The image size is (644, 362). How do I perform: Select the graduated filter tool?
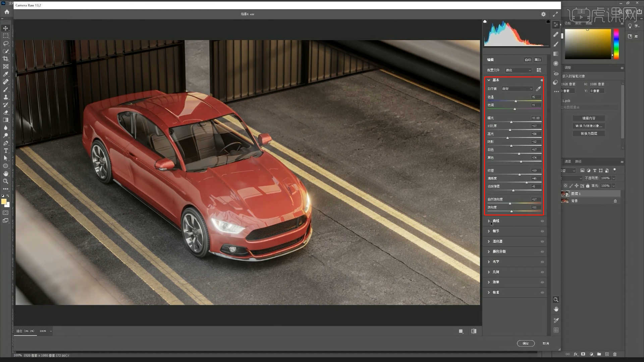pyautogui.click(x=556, y=54)
